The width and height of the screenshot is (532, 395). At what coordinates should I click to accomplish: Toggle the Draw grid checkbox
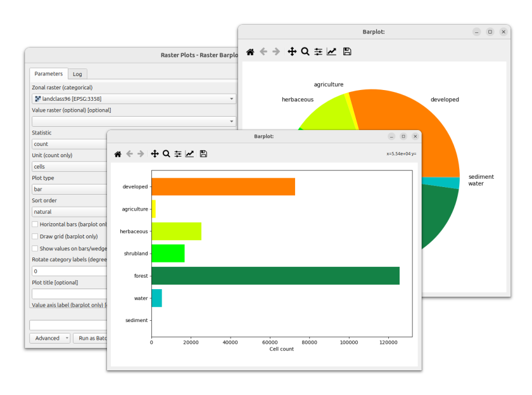click(35, 236)
